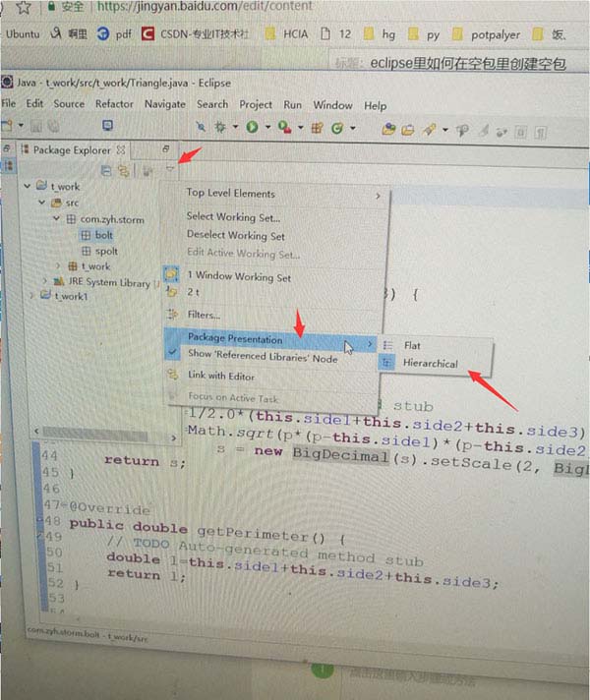Toggle Skip All Breakpoints in the toolbar

click(201, 127)
